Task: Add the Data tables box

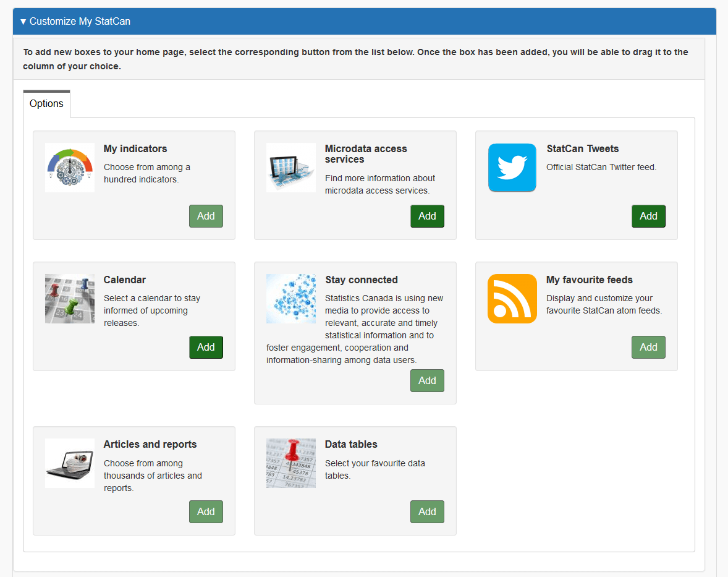Action: [x=427, y=512]
